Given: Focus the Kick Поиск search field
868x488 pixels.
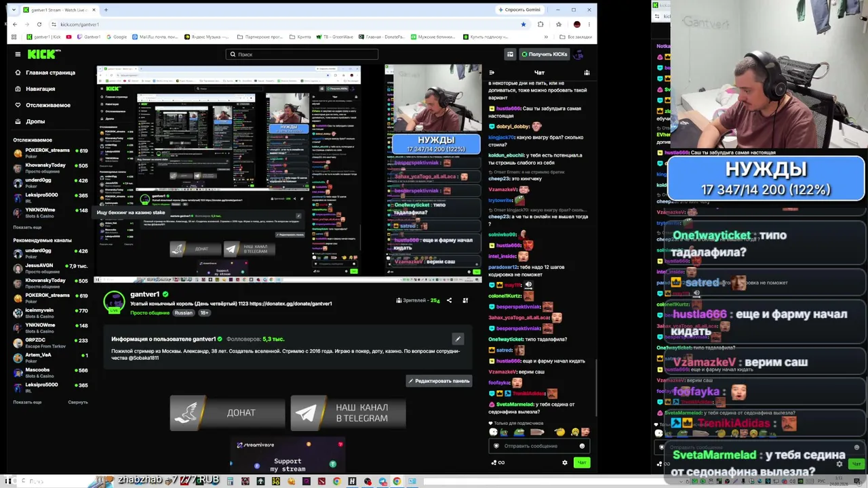Looking at the screenshot, I should [302, 54].
